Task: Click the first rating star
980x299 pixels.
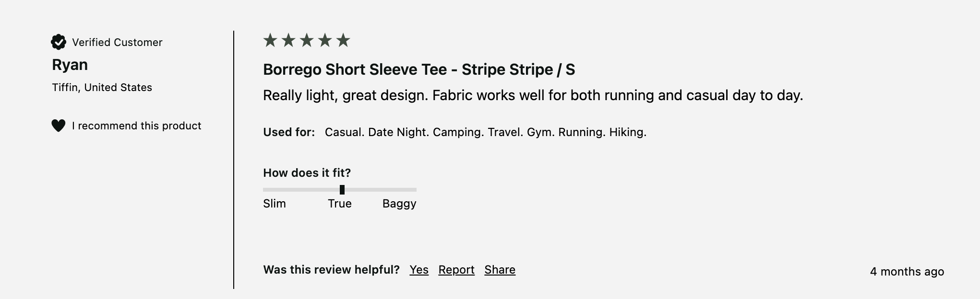Action: coord(270,40)
